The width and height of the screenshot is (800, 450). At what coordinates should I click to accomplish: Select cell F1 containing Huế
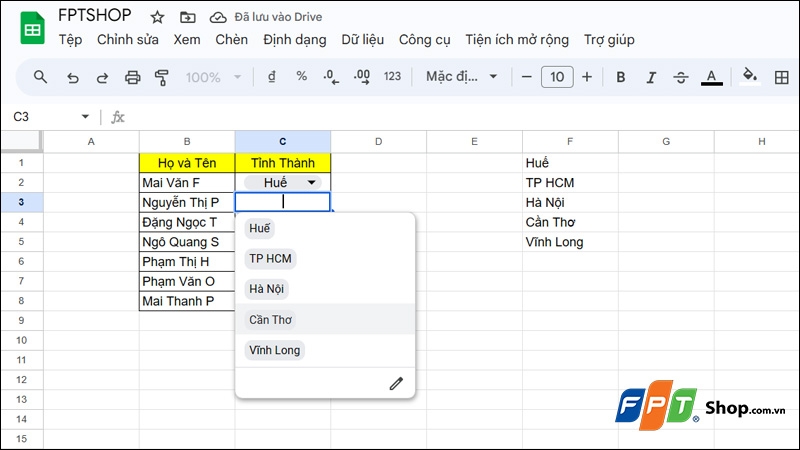(x=570, y=163)
